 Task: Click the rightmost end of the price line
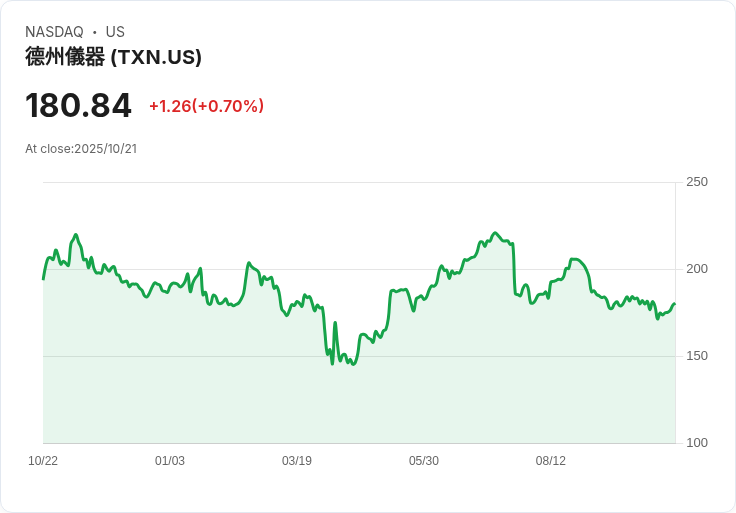(x=675, y=304)
